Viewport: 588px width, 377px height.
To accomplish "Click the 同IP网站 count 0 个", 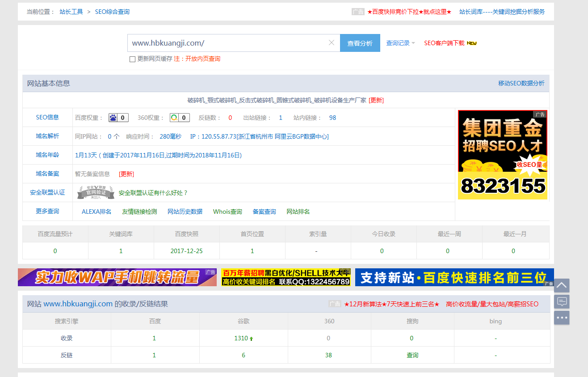I will point(113,136).
